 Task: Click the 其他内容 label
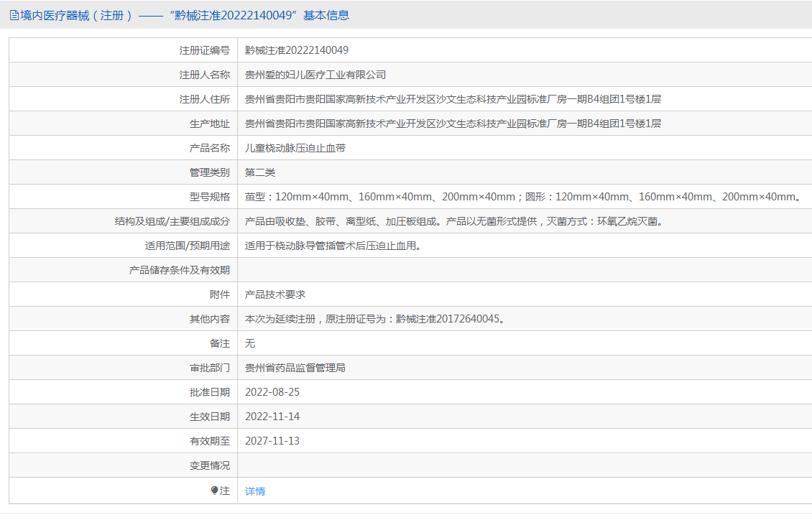210,319
